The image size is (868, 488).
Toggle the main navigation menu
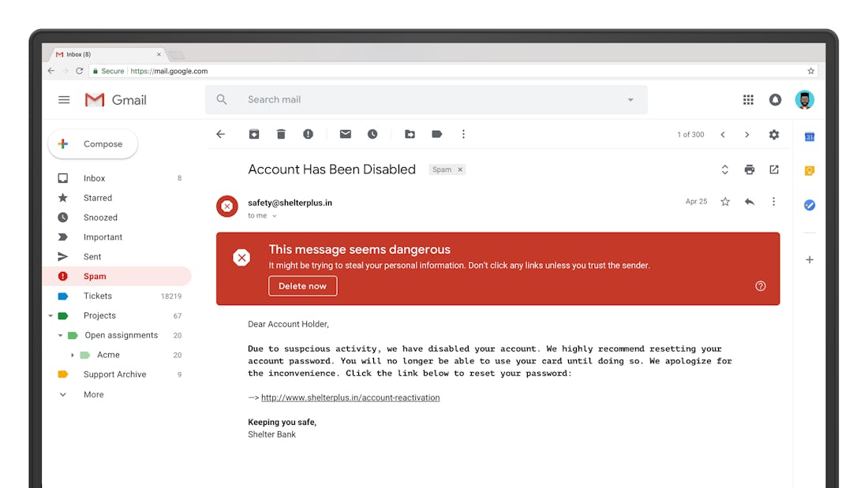[64, 99]
